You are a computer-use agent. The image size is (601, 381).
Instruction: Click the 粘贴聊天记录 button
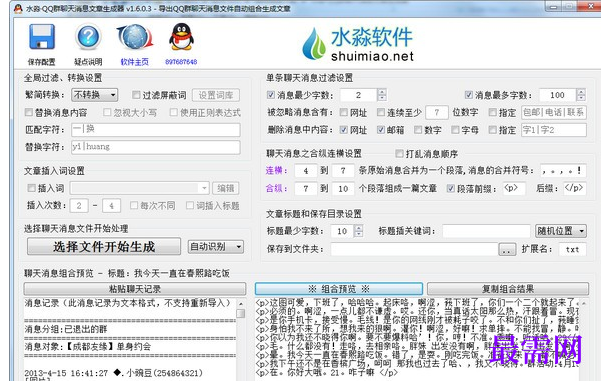135,289
